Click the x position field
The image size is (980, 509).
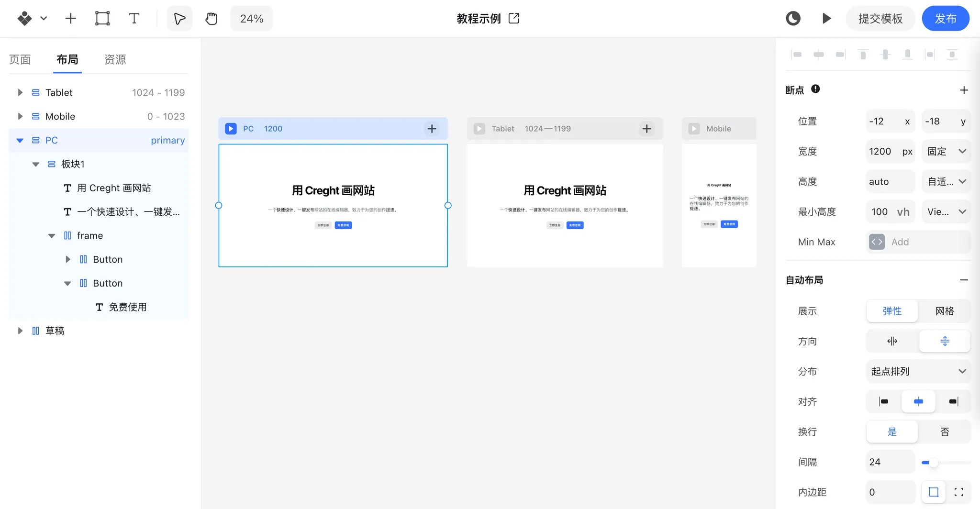point(890,122)
